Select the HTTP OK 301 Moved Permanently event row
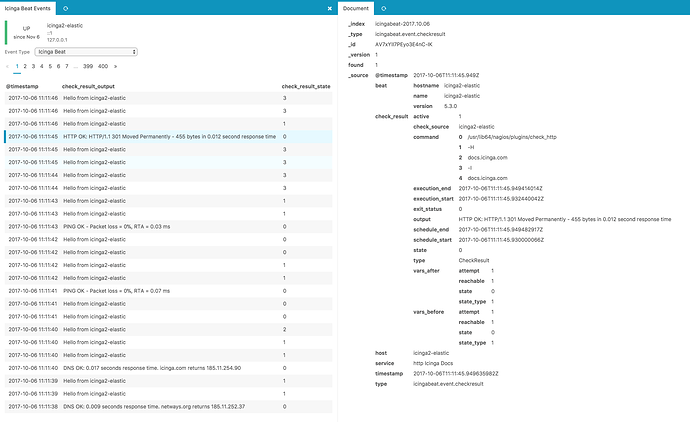Viewport: 690px width, 422px height. [169, 136]
